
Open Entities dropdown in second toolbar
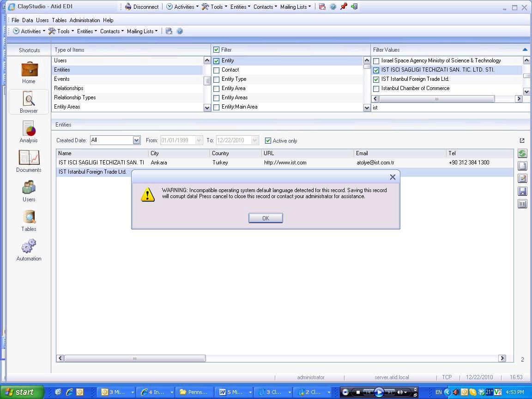pos(87,31)
